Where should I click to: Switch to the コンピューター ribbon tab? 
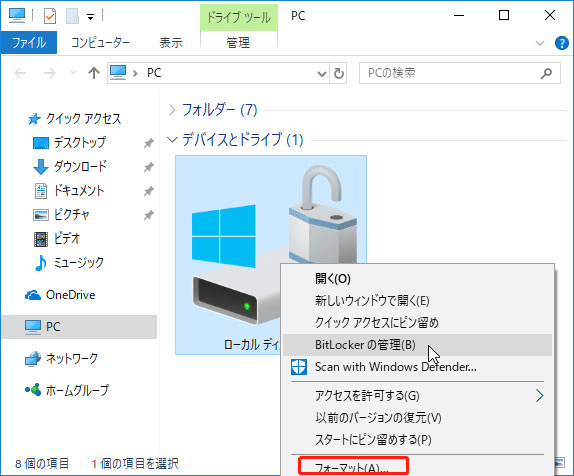pos(100,43)
